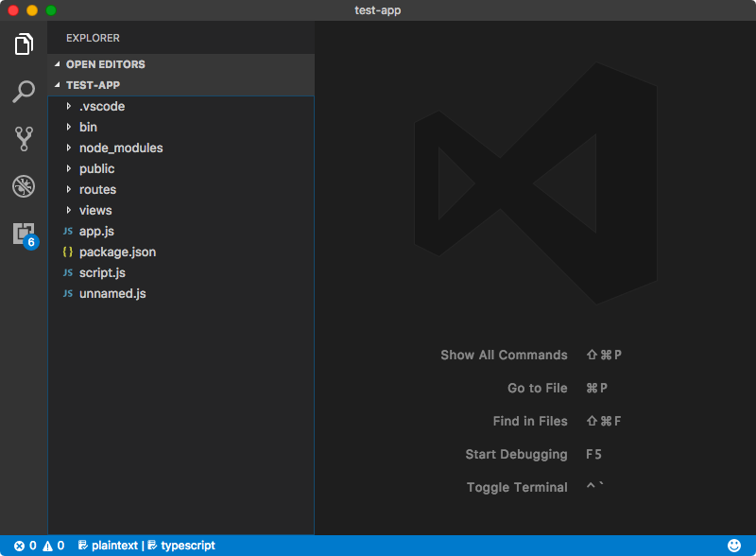
Task: Click the Show All Commands hint text
Action: [504, 355]
